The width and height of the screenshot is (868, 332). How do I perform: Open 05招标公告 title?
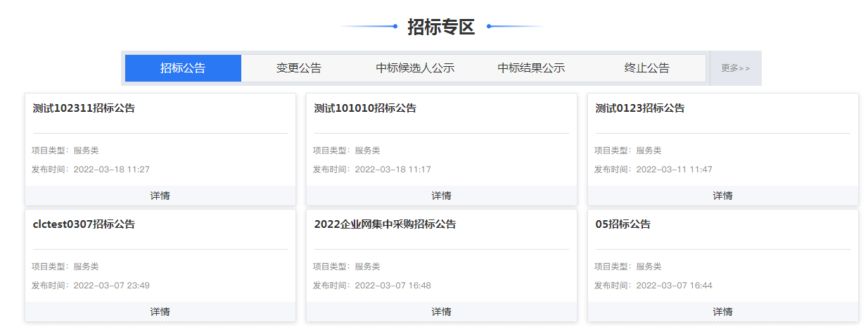coord(623,224)
